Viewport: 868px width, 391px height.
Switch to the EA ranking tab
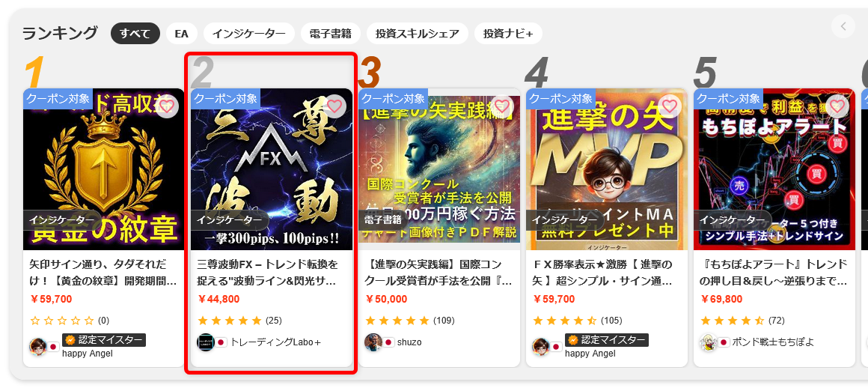(x=182, y=33)
